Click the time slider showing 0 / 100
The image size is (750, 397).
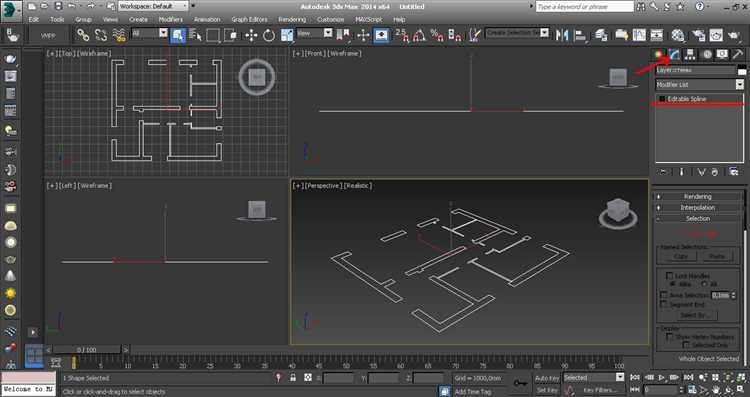[87, 350]
